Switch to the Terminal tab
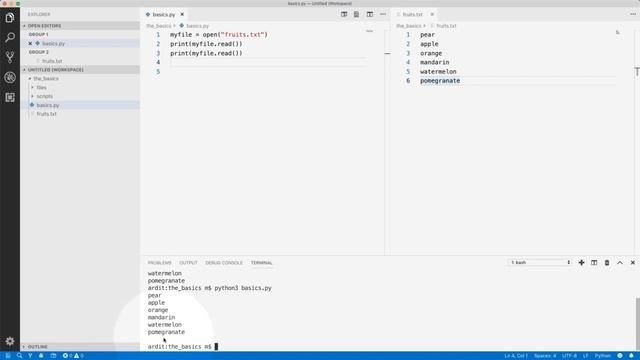Image resolution: width=640 pixels, height=360 pixels. [x=261, y=263]
